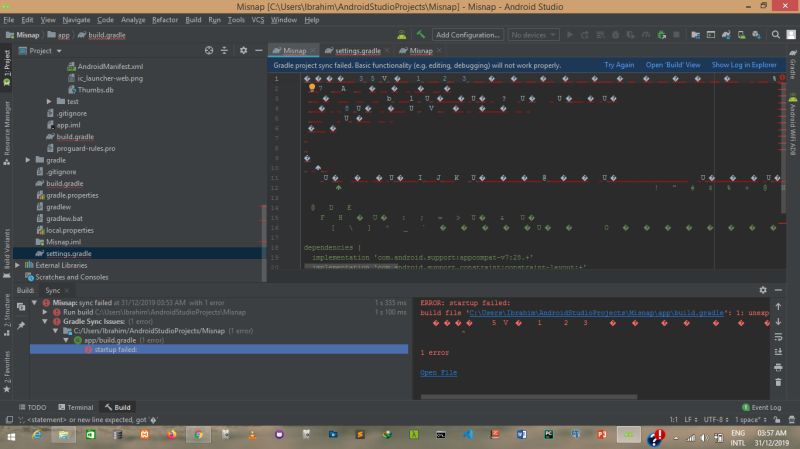Click the Search Everywhere magnifier icon
Image resolution: width=800 pixels, height=449 pixels.
point(776,35)
